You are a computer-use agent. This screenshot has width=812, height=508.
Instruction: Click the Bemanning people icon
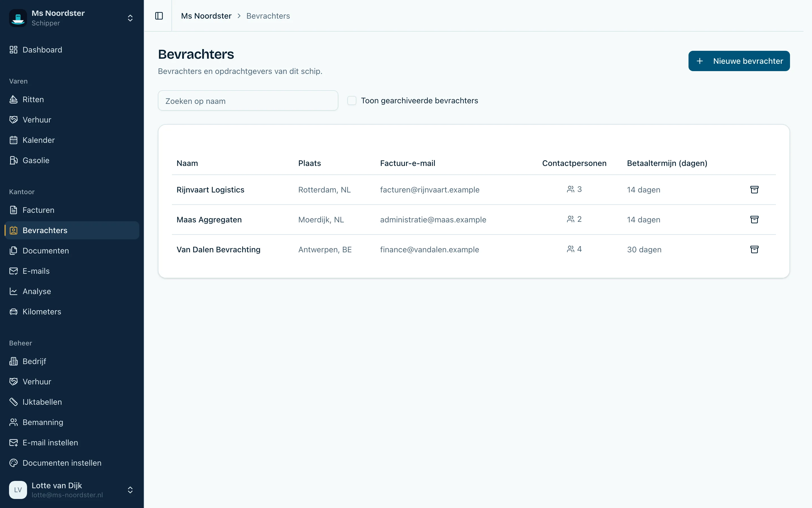pos(14,422)
